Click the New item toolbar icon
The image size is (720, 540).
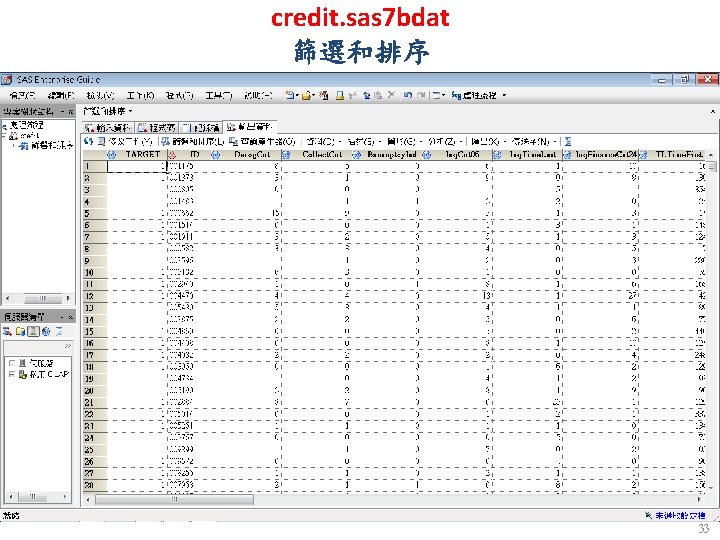[x=290, y=95]
